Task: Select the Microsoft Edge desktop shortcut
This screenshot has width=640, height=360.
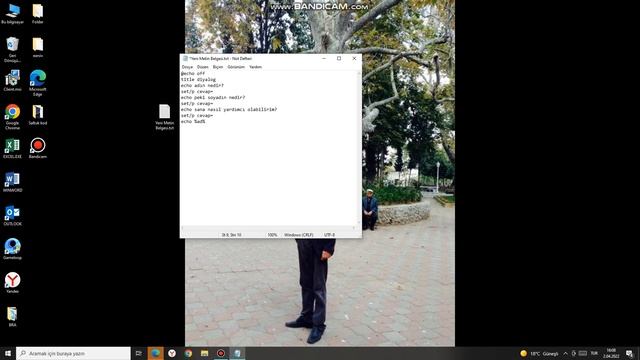Action: (x=38, y=83)
